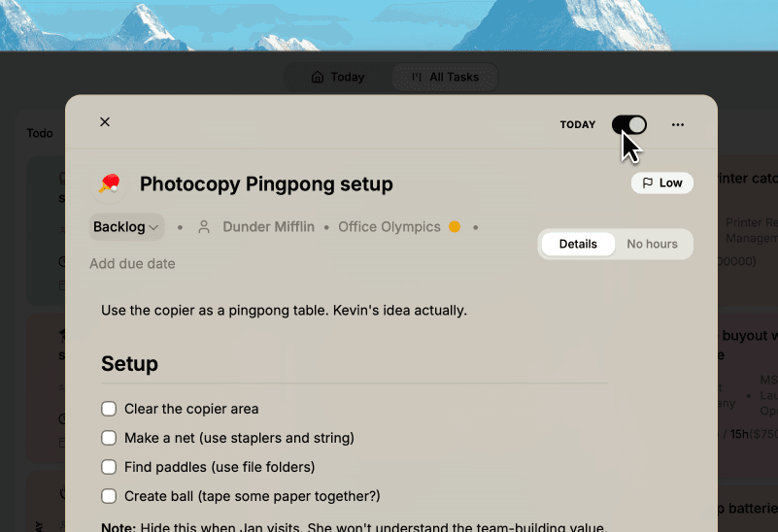Click the home icon on Today tab
This screenshot has width=778, height=532.
point(317,77)
